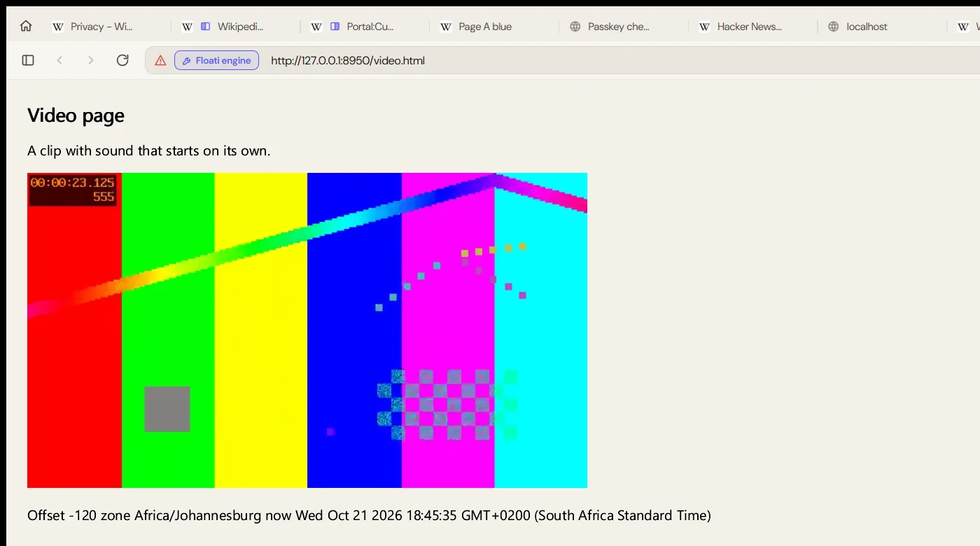Reload the current page
The image size is (980, 546).
pyautogui.click(x=122, y=60)
